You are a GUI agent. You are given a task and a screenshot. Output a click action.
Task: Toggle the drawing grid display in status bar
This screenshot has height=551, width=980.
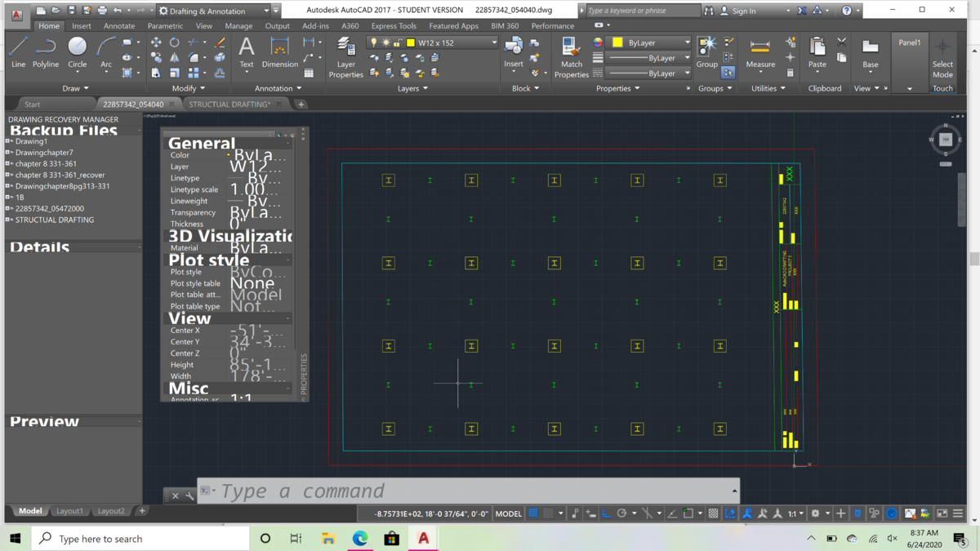tap(533, 513)
